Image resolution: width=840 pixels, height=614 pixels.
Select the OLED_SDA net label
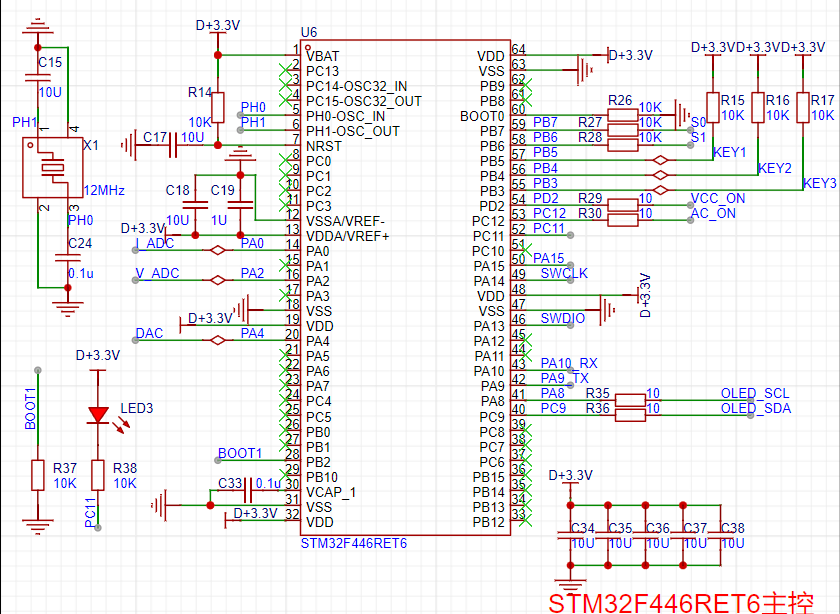(756, 408)
